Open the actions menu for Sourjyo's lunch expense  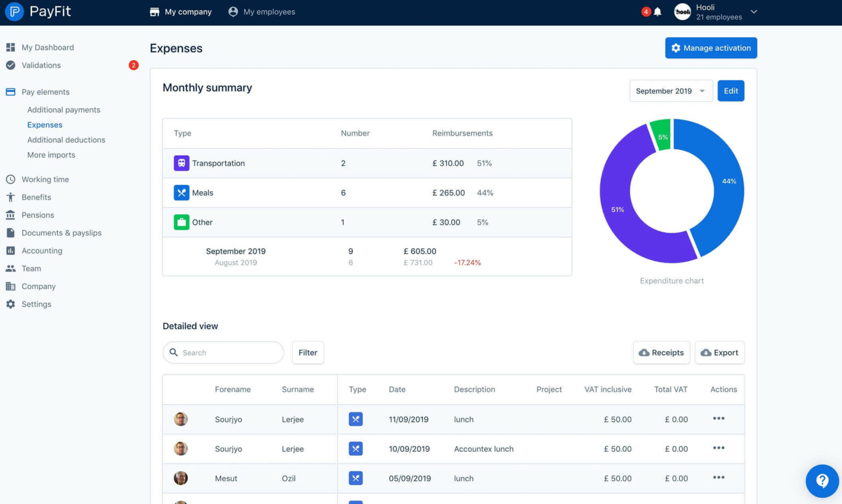click(719, 419)
